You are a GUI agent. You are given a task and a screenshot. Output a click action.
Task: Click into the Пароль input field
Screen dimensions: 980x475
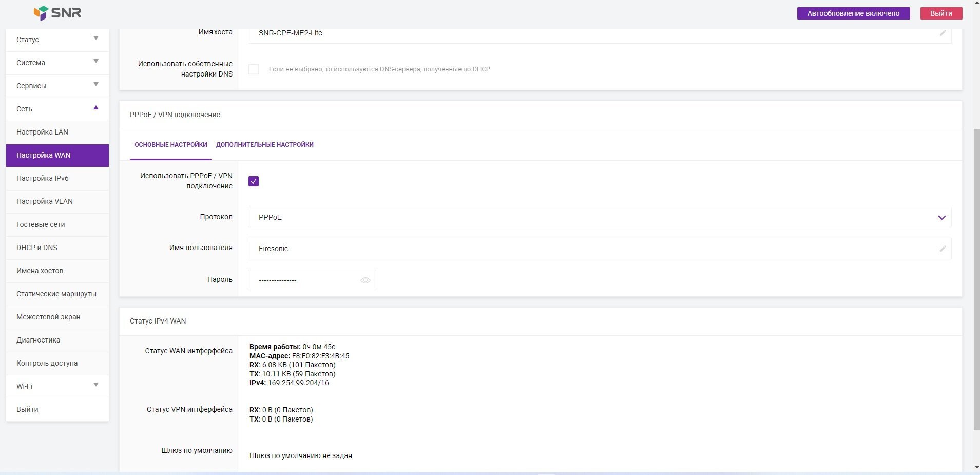pyautogui.click(x=303, y=280)
